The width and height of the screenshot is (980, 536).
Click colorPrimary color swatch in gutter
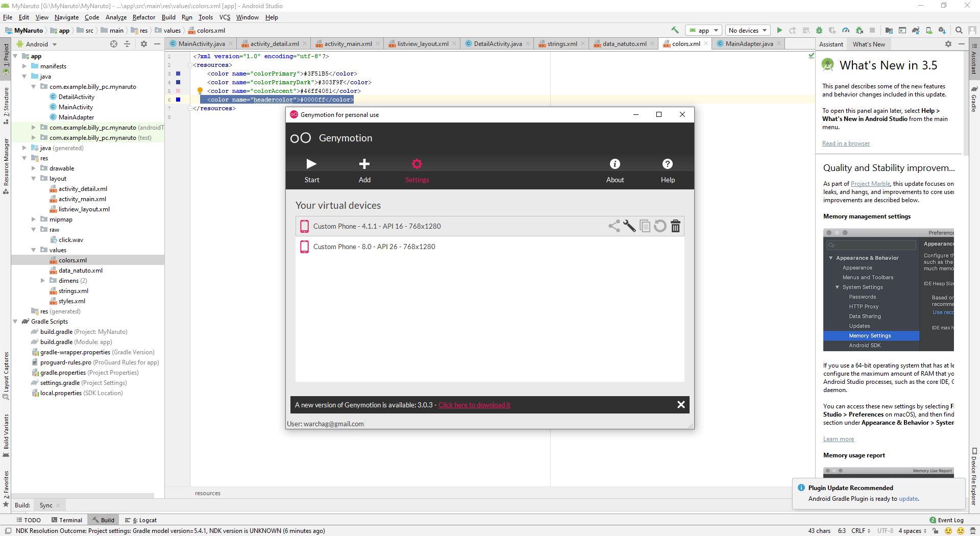coord(178,74)
